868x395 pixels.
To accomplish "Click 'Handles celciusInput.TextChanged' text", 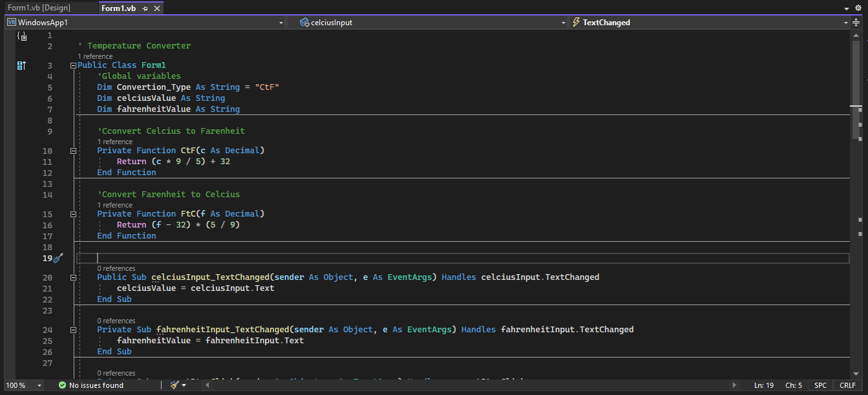I will tap(520, 277).
